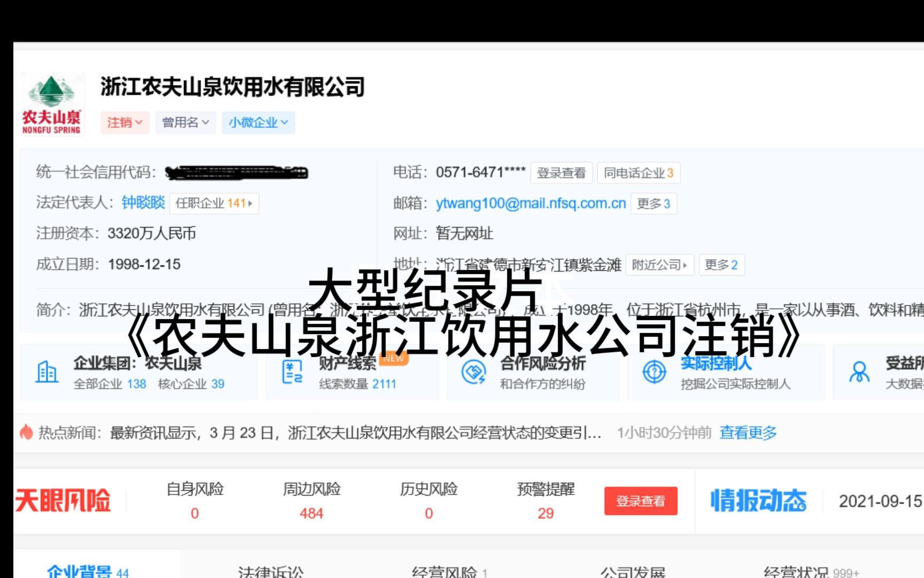Image resolution: width=924 pixels, height=578 pixels.
Task: Switch to 企业背景 44 tab
Action: [88, 571]
